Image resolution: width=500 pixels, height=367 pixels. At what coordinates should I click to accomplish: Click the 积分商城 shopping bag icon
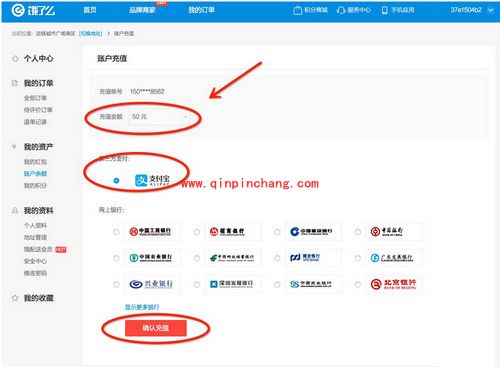[x=297, y=10]
